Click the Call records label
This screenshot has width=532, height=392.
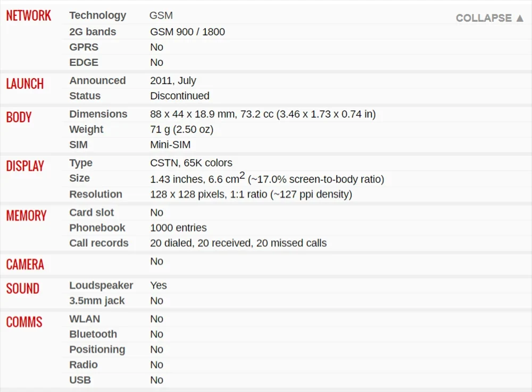tap(99, 244)
